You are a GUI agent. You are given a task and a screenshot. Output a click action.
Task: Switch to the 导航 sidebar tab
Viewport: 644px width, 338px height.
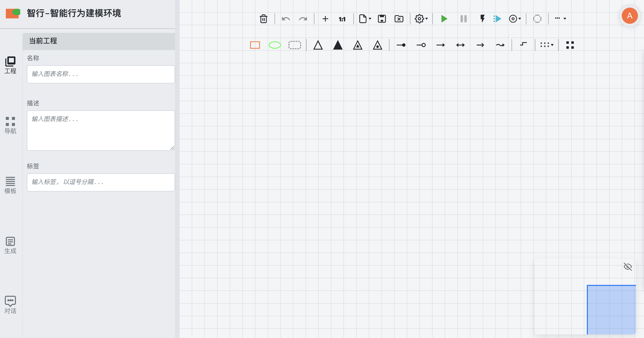point(10,125)
